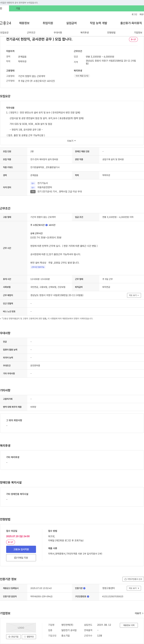Open the 채용정보 menu

(x=24, y=23)
